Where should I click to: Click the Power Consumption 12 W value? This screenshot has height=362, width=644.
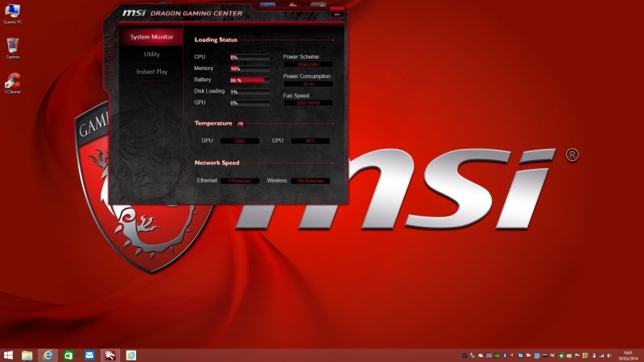coord(308,84)
